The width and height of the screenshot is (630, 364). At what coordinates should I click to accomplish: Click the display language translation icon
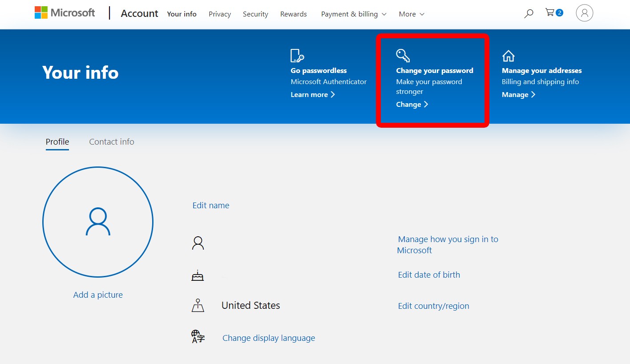[198, 338]
